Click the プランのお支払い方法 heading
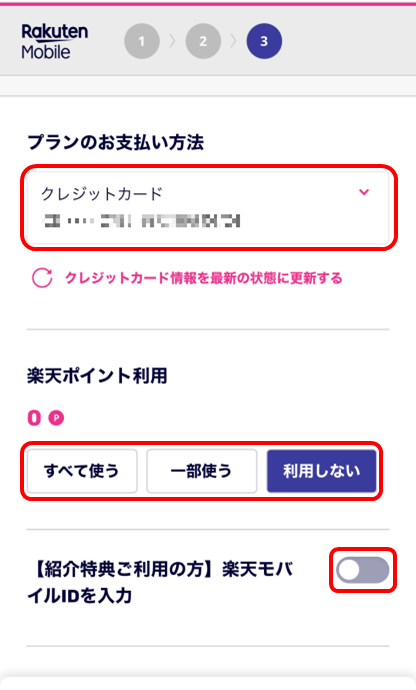 coord(115,143)
